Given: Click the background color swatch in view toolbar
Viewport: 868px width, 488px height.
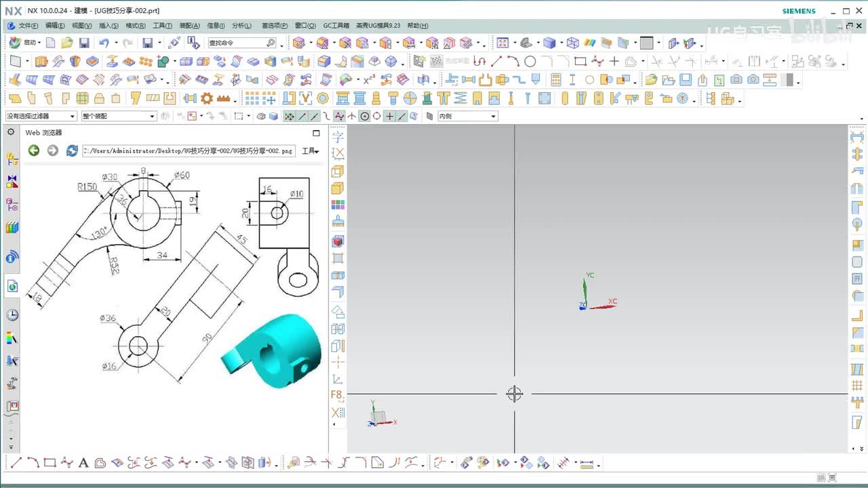Looking at the screenshot, I should [646, 43].
